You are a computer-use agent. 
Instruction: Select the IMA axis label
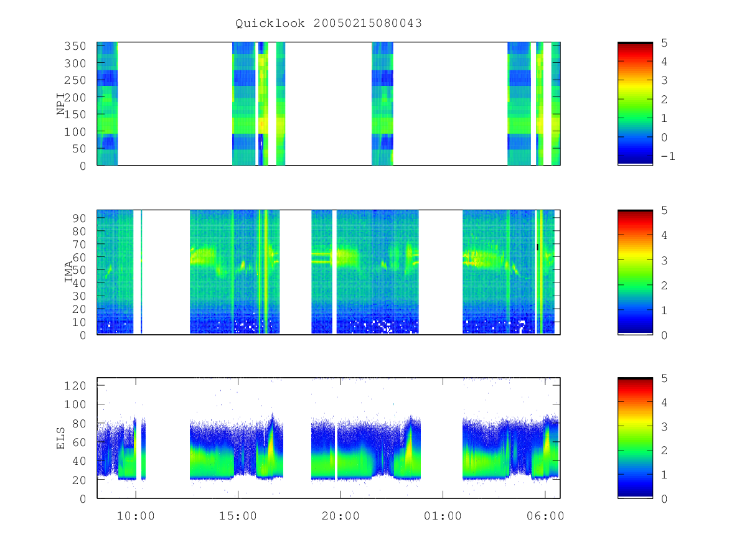coord(68,272)
